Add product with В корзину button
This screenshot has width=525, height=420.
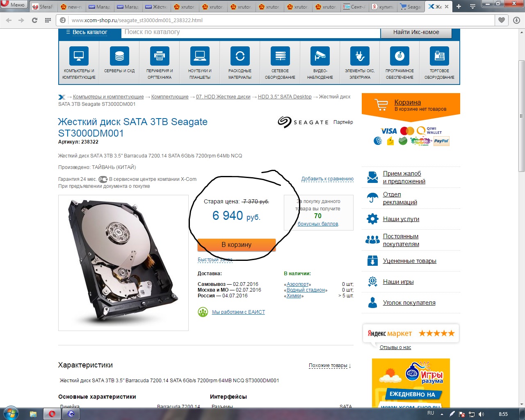tap(236, 244)
